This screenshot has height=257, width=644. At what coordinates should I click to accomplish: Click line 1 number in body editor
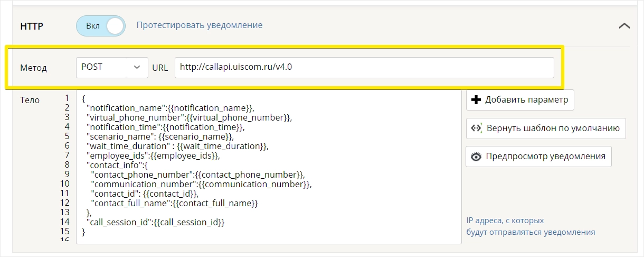click(67, 98)
